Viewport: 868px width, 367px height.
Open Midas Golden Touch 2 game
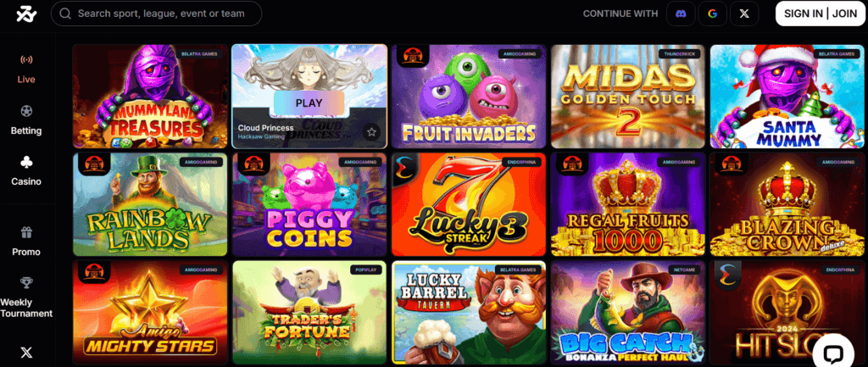point(628,97)
